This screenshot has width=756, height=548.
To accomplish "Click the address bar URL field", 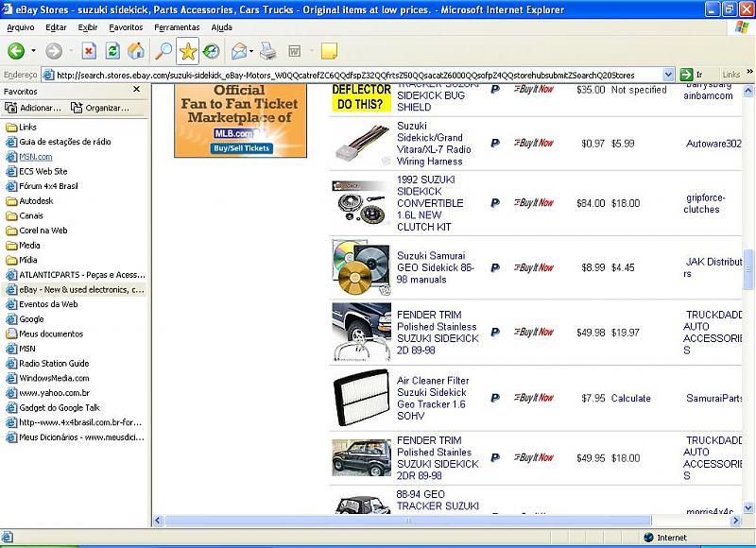I will point(358,75).
